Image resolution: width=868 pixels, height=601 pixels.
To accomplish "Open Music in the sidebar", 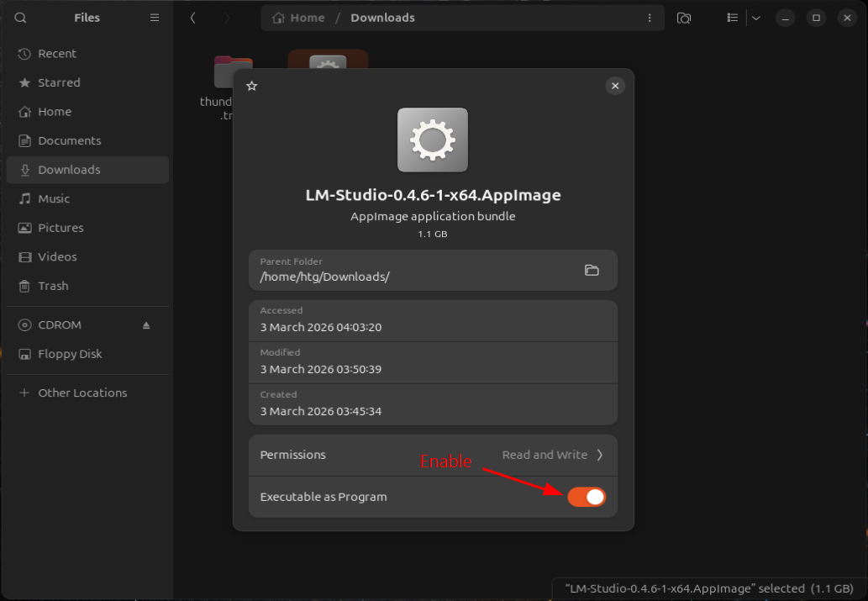I will pos(87,198).
